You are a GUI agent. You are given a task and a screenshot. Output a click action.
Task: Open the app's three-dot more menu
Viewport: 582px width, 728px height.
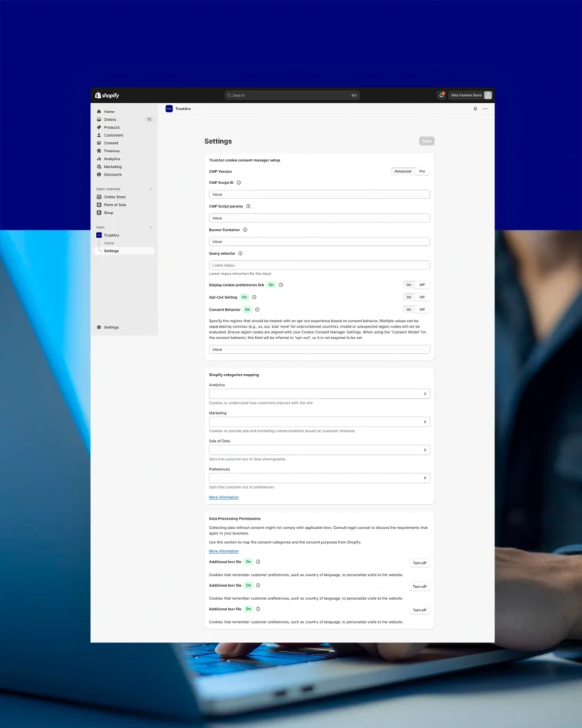[485, 109]
